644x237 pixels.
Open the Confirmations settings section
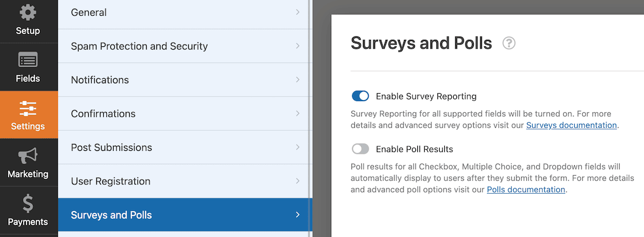tap(183, 113)
